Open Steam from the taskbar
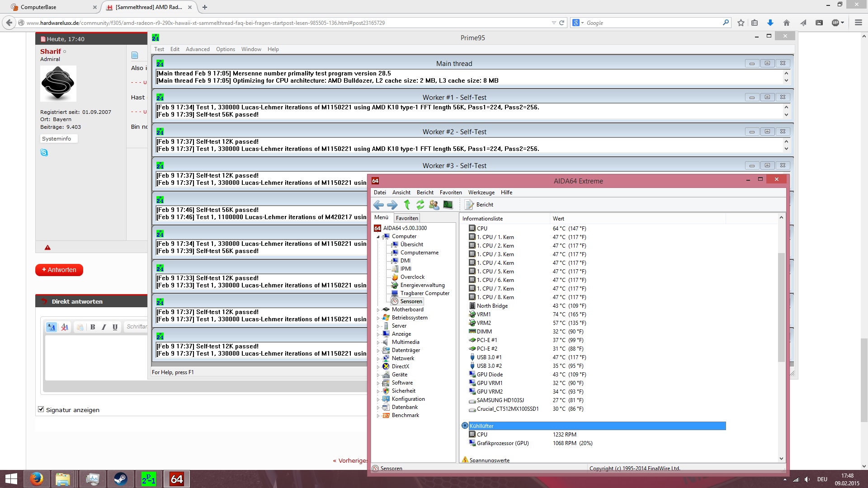868x488 pixels. click(120, 479)
